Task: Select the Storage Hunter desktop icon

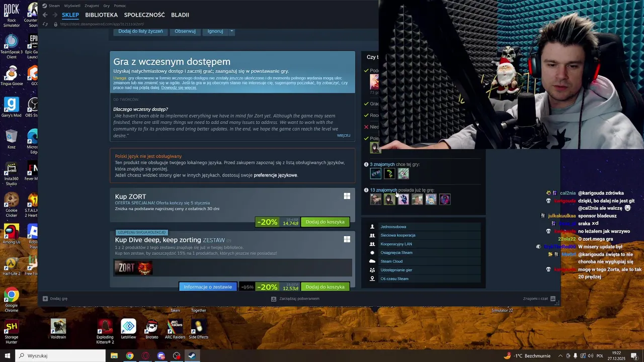Action: pos(12,332)
